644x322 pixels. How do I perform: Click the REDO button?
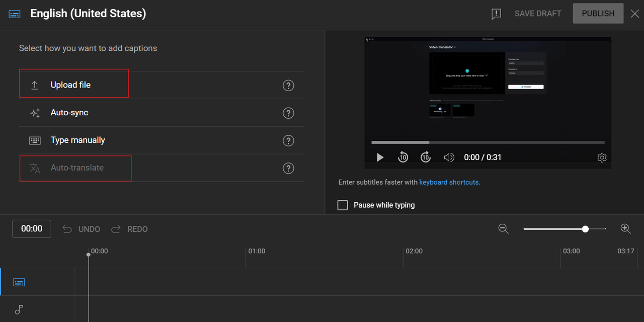(x=129, y=229)
